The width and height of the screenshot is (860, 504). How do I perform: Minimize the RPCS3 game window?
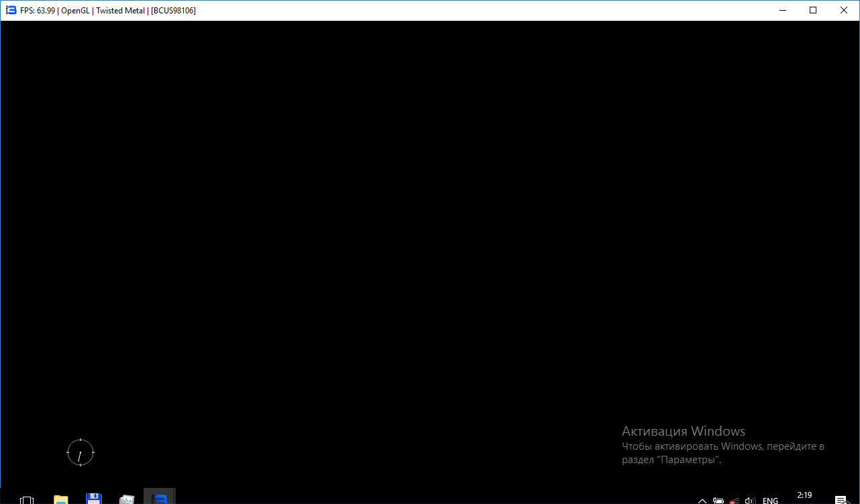point(782,10)
